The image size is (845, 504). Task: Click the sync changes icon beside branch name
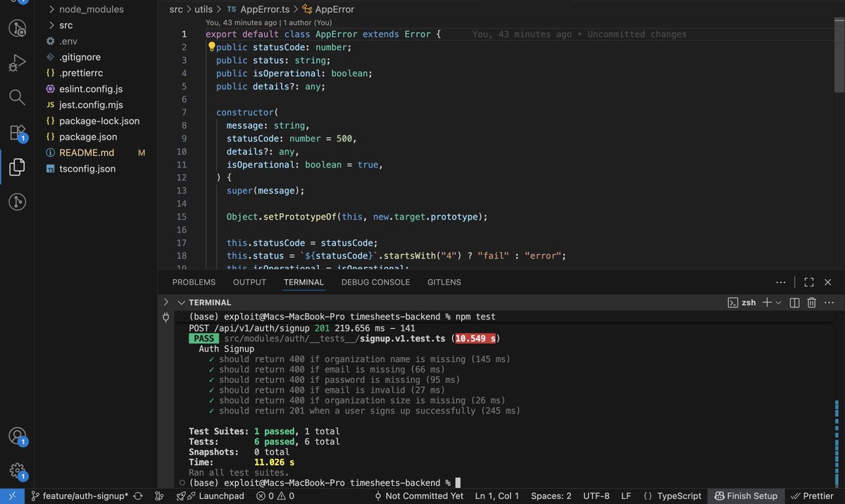coord(138,496)
